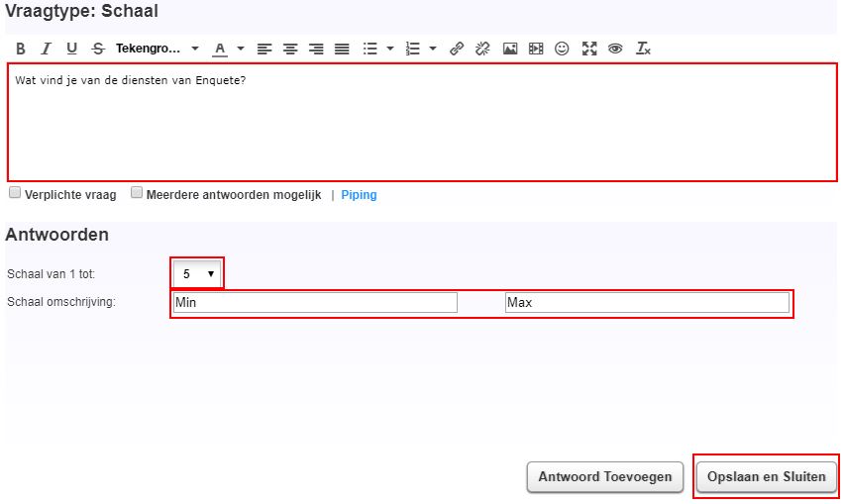Switch editor to fullscreen mode
The image size is (844, 504).
(589, 49)
